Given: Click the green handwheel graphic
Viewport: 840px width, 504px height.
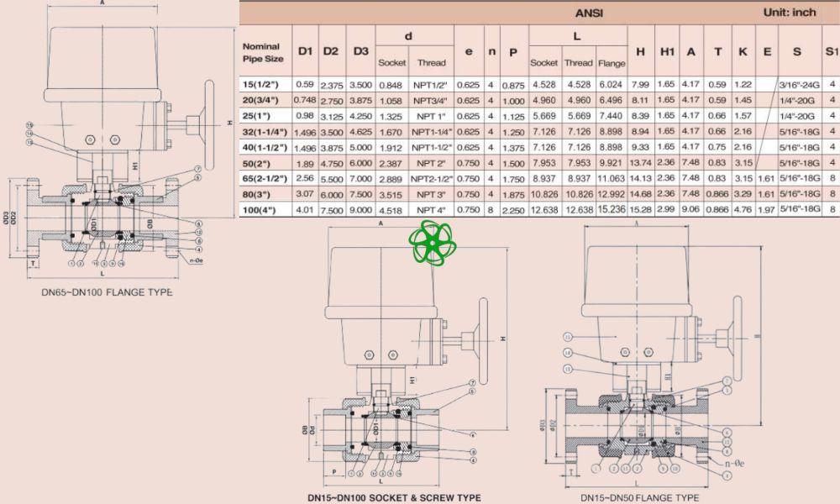Looking at the screenshot, I should point(433,244).
